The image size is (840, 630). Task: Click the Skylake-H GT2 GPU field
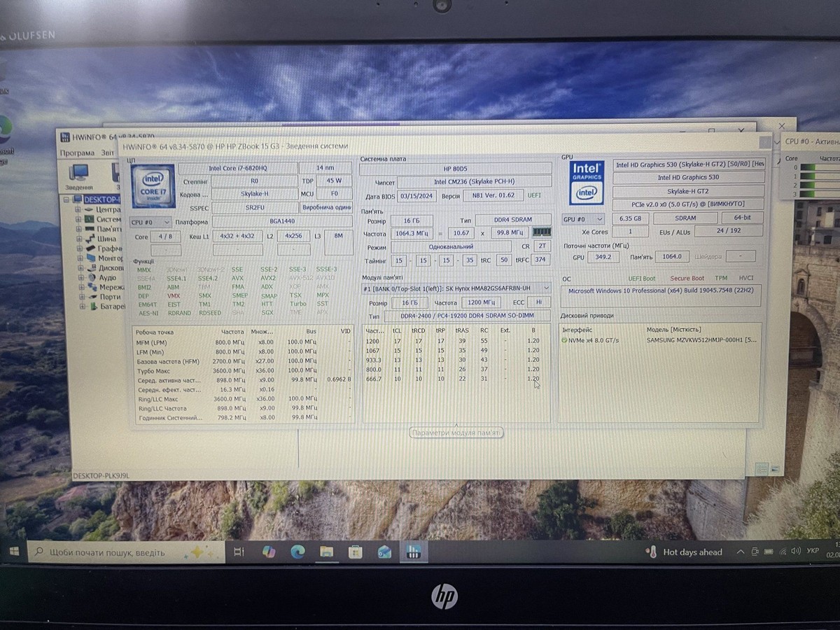click(688, 191)
